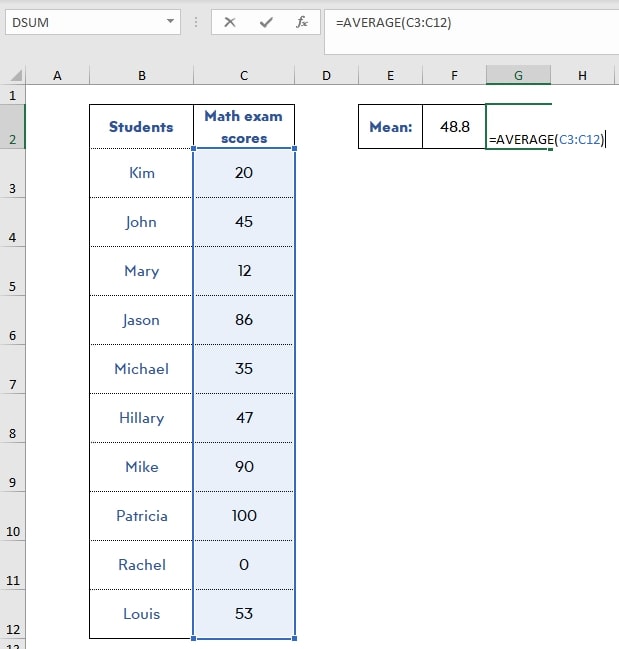Select row 6 header

click(x=12, y=320)
